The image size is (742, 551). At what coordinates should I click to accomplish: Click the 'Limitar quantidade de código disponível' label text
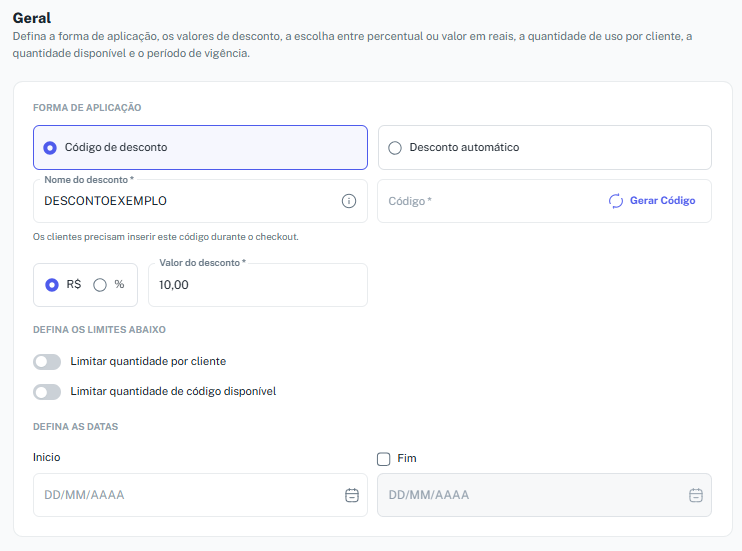coord(173,391)
